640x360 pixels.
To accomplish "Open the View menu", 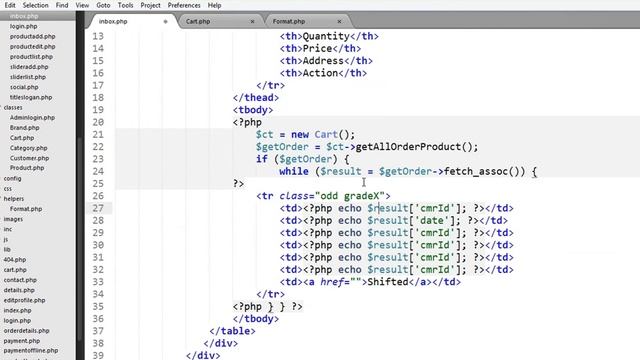I will [x=82, y=5].
